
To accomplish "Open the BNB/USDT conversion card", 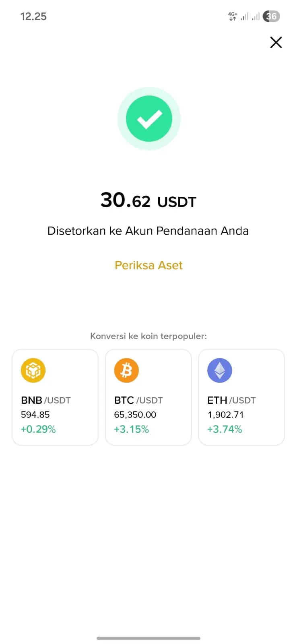I will 55,397.
